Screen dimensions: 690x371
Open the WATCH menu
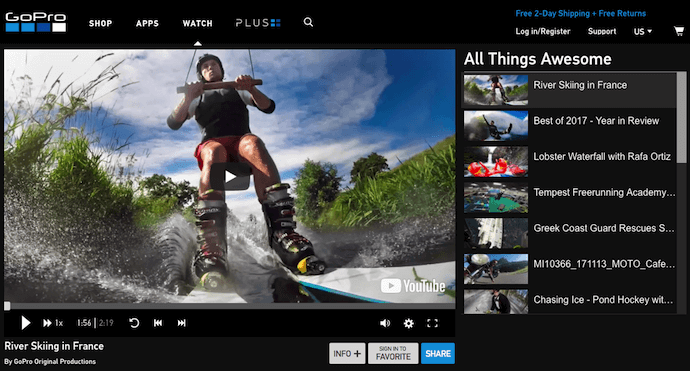click(x=198, y=23)
